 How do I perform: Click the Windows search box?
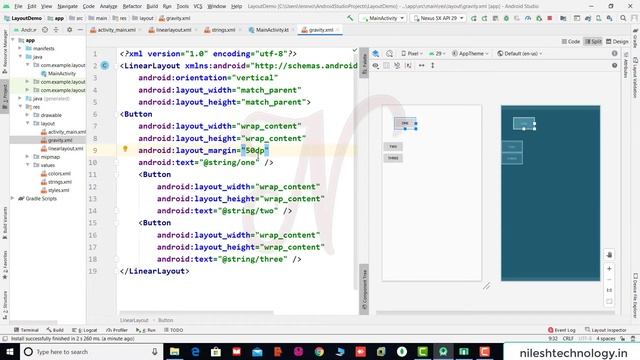click(91, 351)
